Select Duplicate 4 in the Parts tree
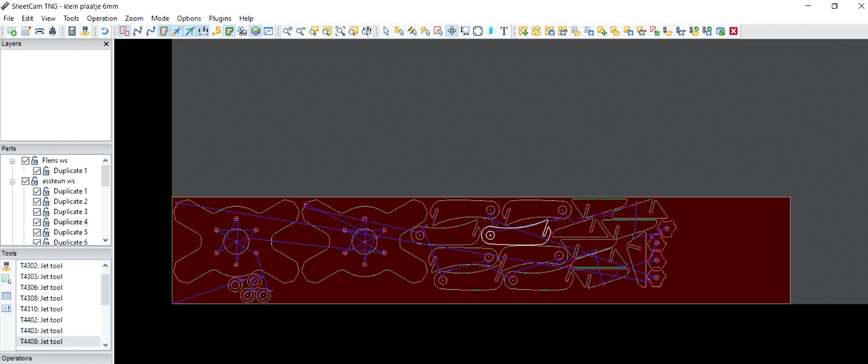 (x=71, y=222)
